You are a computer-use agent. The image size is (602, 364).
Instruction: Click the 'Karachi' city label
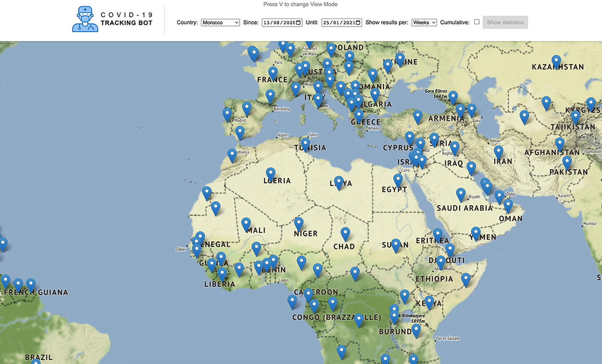pos(564,195)
